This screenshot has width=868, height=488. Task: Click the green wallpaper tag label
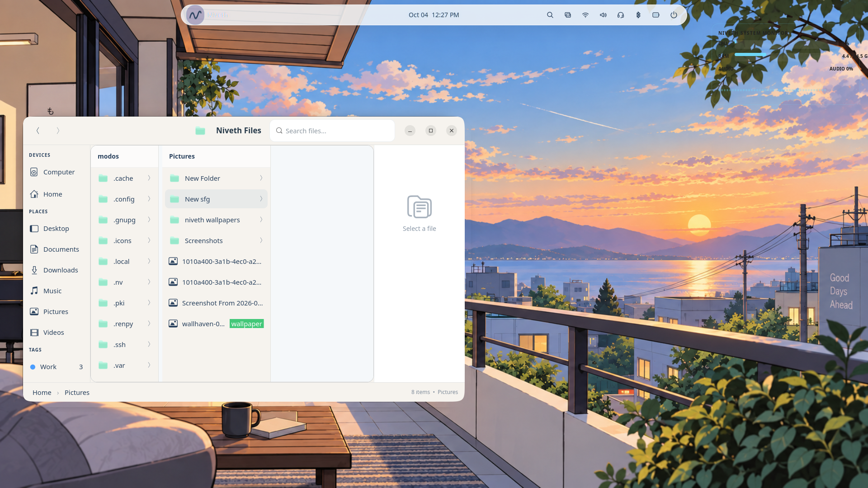tap(246, 324)
